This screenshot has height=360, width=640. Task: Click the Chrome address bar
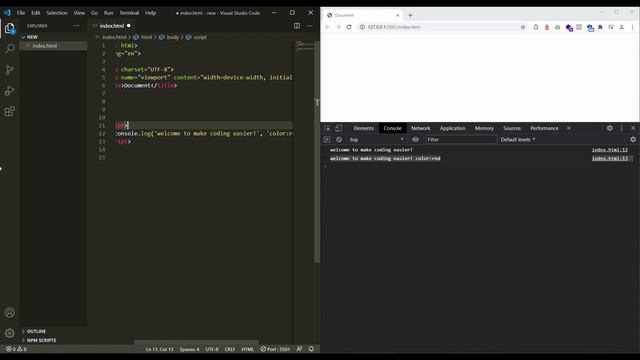442,27
